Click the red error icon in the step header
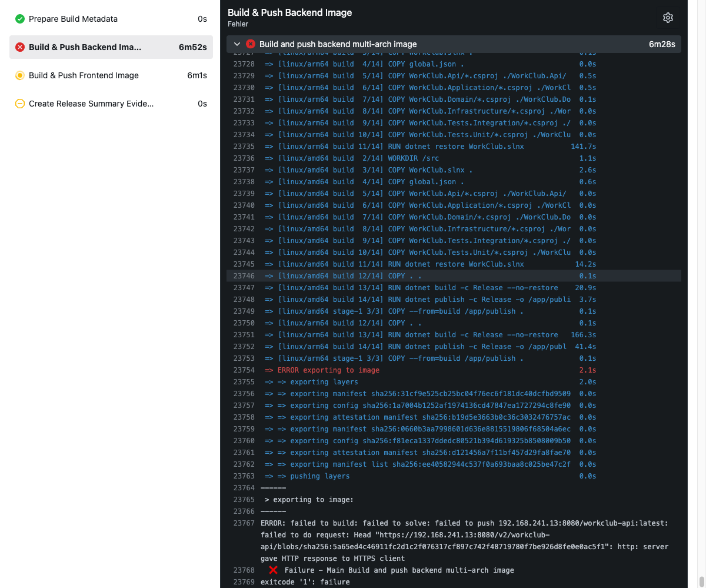 pos(251,44)
